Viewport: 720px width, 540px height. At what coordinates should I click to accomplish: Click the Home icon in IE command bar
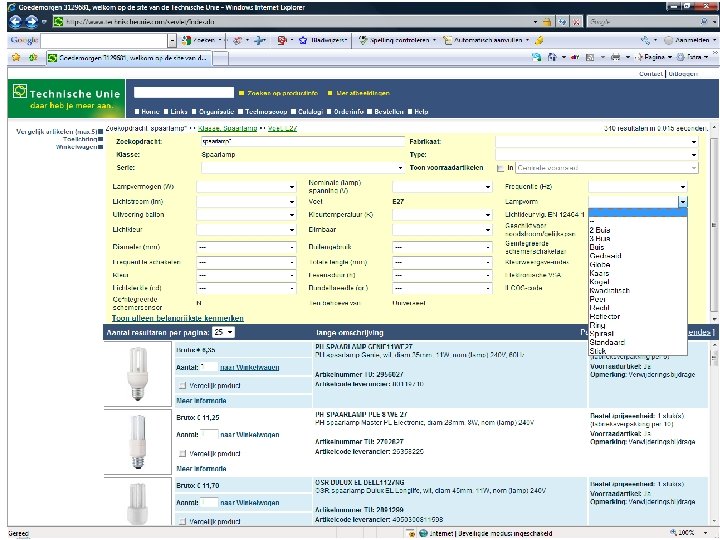coord(552,57)
